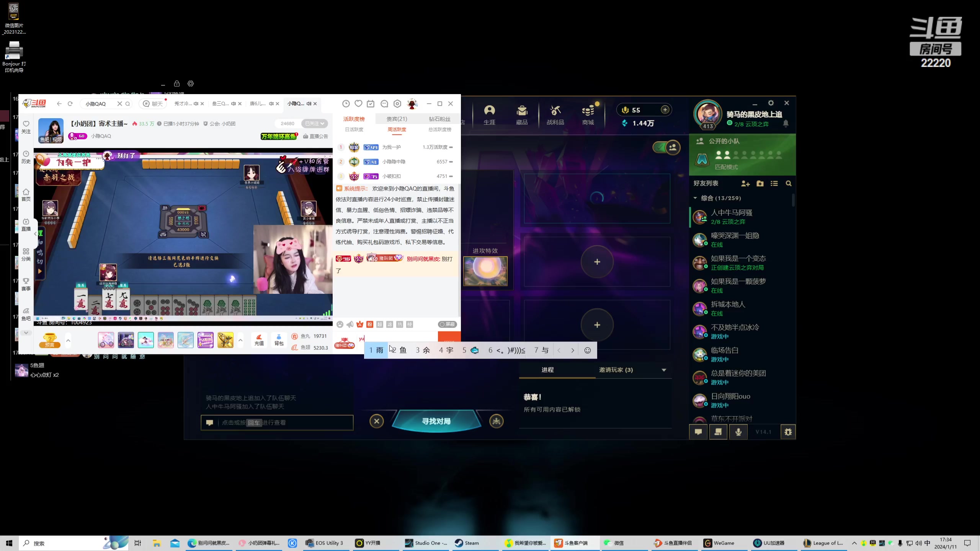The height and width of the screenshot is (551, 980).
Task: Toggle 超 filter in chat toolbar
Action: (x=380, y=324)
